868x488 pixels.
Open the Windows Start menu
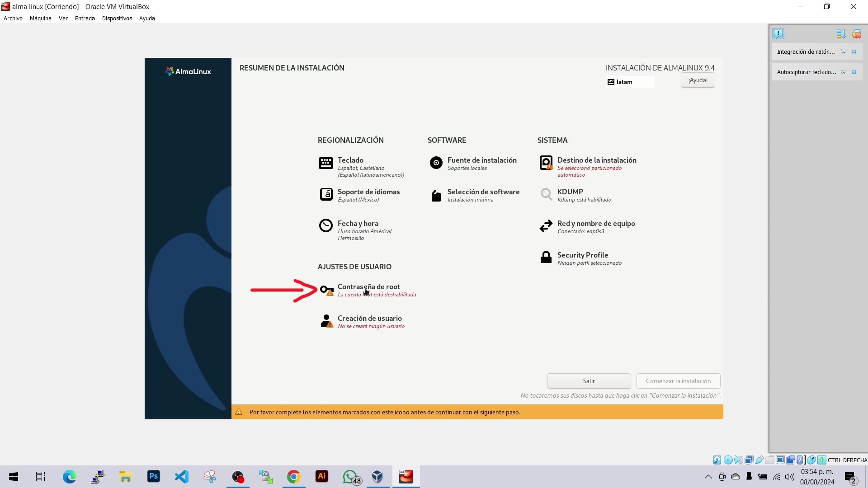click(14, 477)
